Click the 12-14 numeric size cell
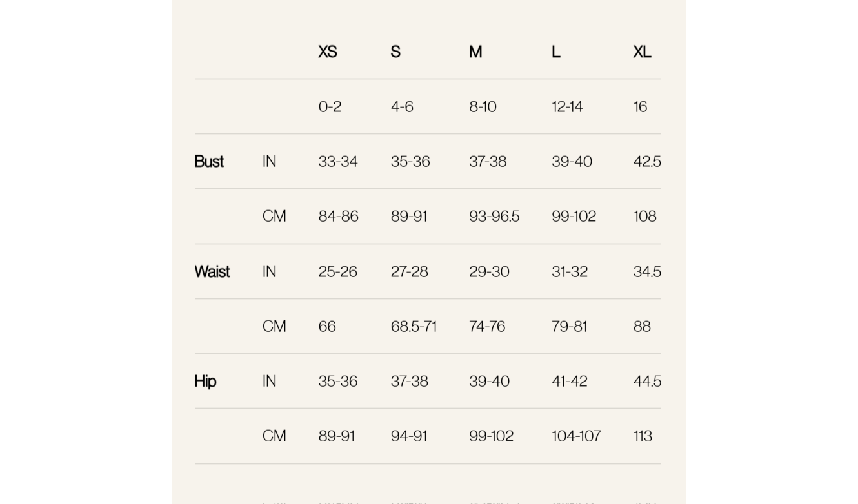Viewport: 858px width, 504px height. [567, 107]
